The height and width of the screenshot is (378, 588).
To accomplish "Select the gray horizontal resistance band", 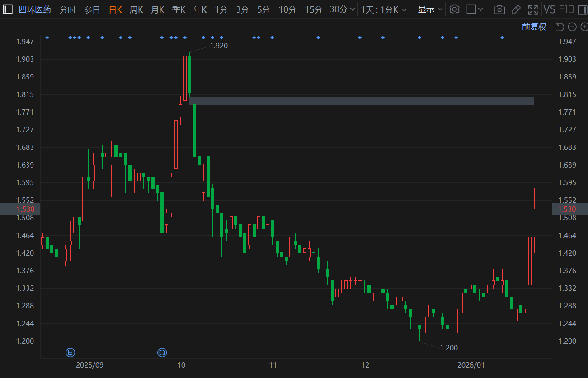I will coord(362,100).
